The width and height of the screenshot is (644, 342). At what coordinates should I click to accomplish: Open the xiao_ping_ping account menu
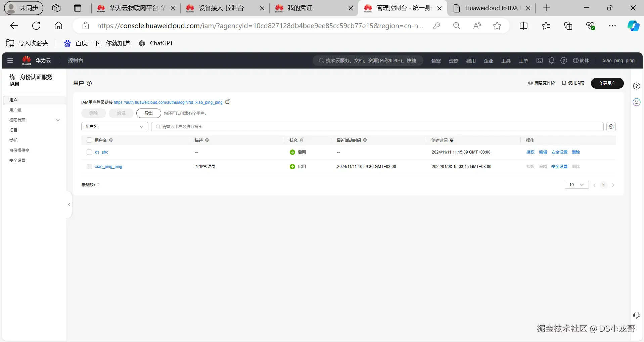[x=618, y=60]
